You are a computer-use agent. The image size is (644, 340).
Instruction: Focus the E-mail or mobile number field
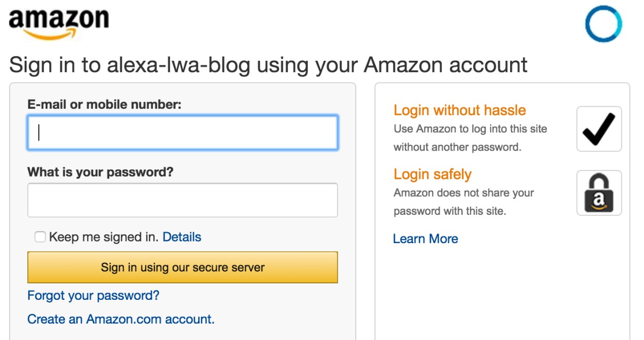coord(183,133)
